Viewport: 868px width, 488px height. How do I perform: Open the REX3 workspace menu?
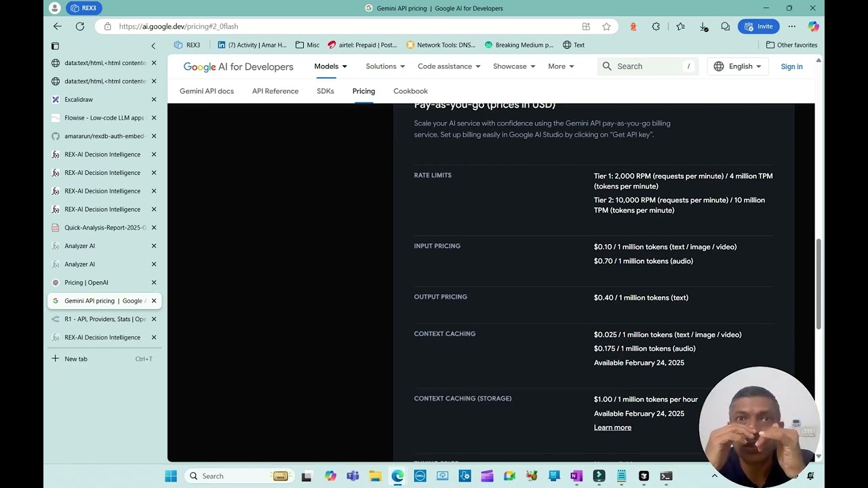coord(84,8)
